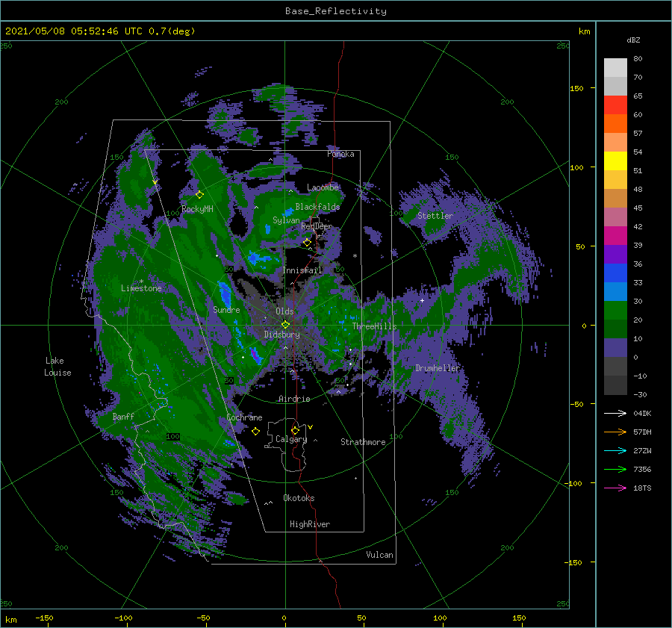Click the yellow diamond marker above RockyMH

pyautogui.click(x=199, y=195)
